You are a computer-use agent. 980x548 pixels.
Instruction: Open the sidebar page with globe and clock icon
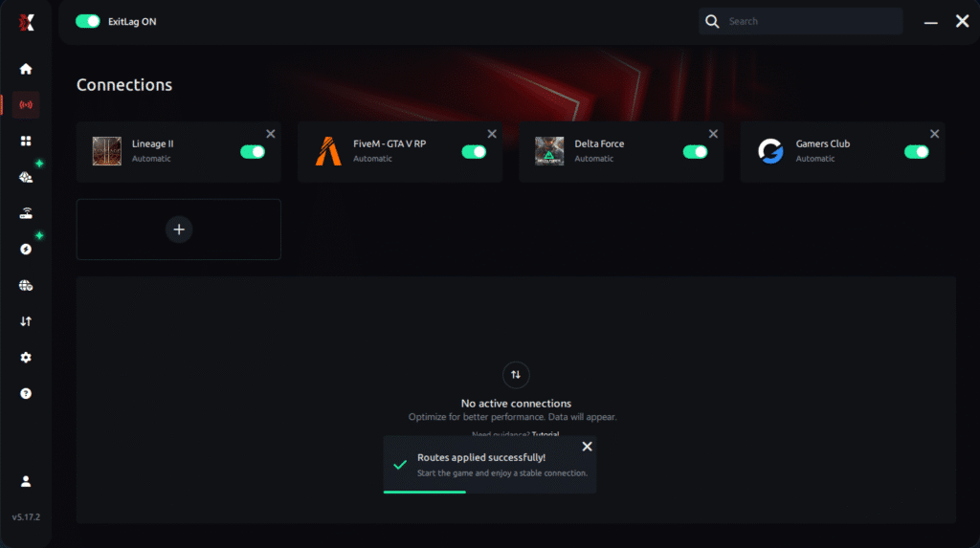tap(26, 178)
